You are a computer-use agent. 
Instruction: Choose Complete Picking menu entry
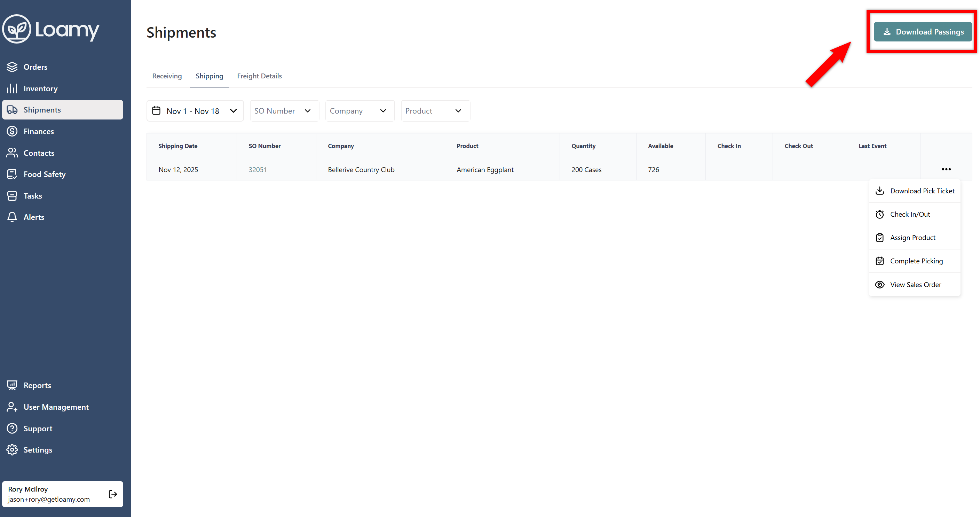point(916,261)
